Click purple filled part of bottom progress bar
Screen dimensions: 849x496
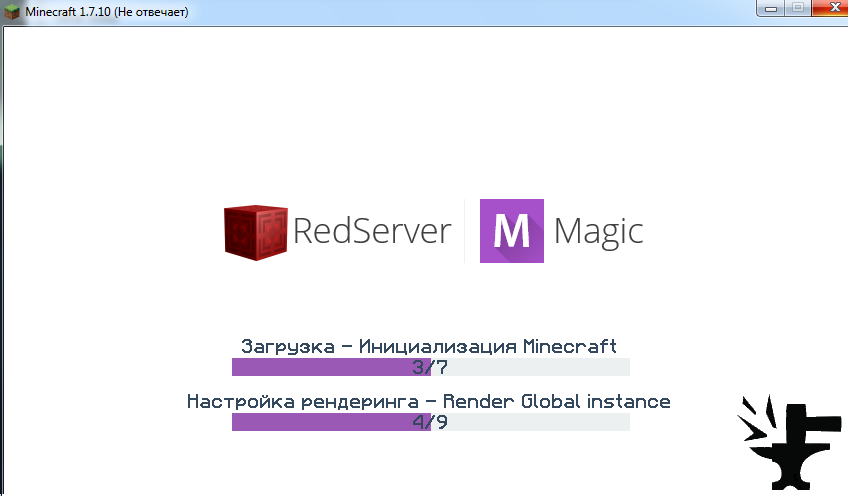[x=322, y=422]
